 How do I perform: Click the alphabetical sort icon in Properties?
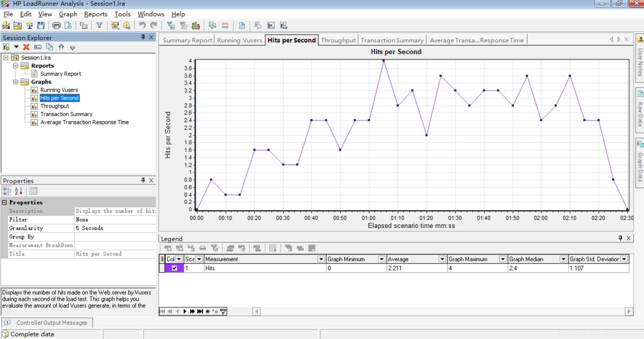pos(19,191)
